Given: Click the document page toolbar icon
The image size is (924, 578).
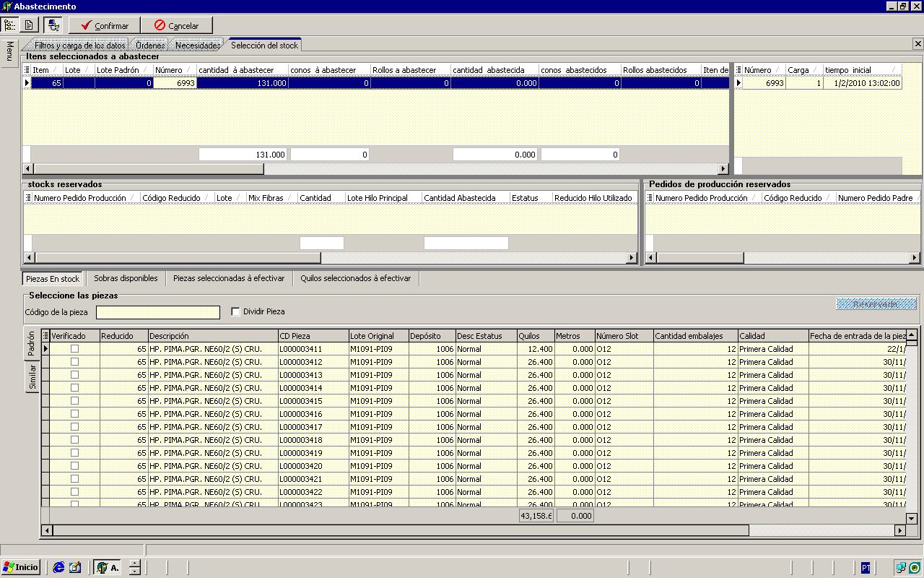Looking at the screenshot, I should click(29, 25).
